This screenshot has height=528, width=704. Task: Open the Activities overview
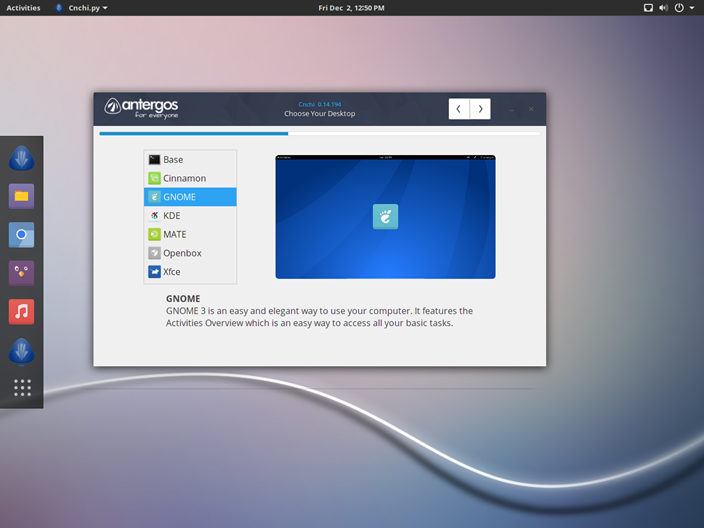click(x=23, y=8)
